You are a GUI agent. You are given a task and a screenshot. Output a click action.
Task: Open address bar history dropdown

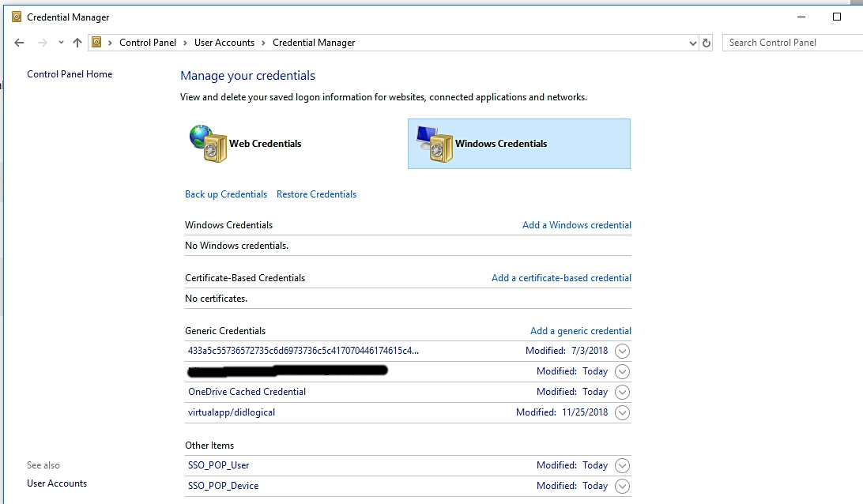click(x=692, y=43)
